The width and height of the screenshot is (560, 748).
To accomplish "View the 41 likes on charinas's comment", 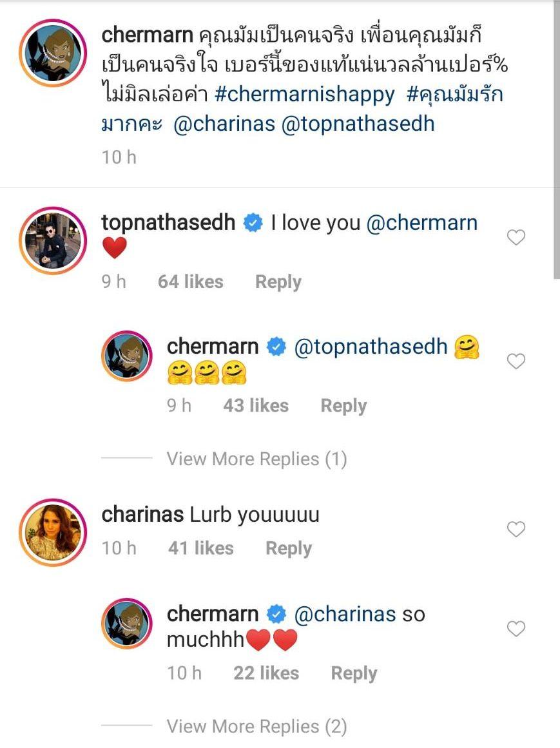I will tap(200, 549).
